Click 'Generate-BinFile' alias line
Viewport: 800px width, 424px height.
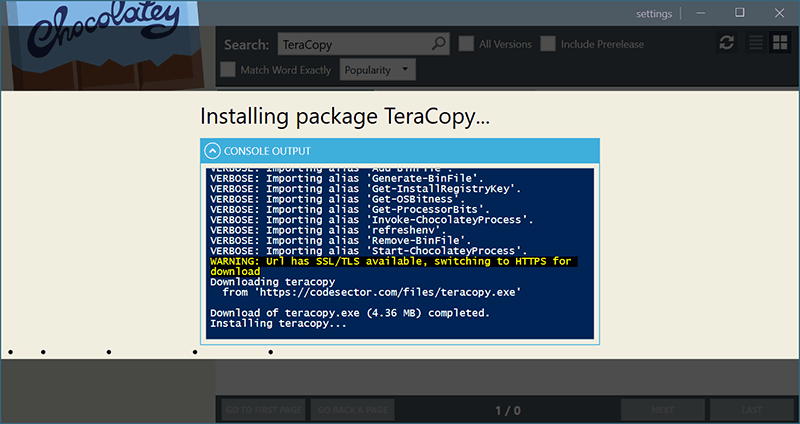tap(346, 178)
